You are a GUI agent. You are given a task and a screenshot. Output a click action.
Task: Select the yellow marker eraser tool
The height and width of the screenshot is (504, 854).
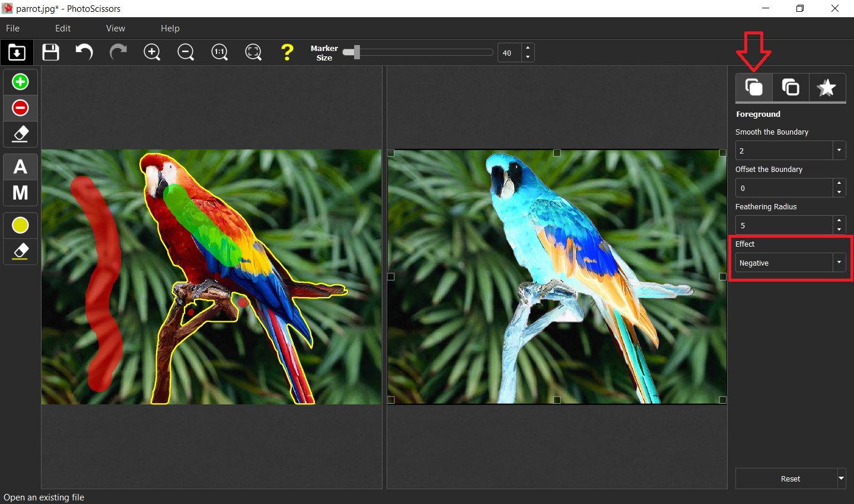[20, 251]
